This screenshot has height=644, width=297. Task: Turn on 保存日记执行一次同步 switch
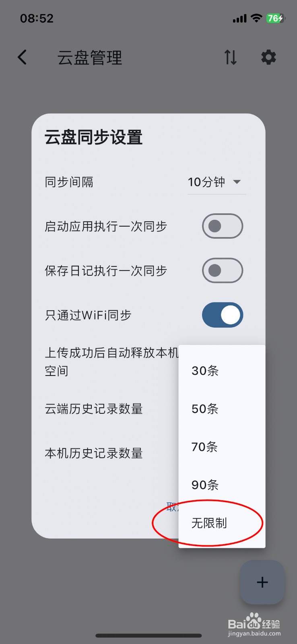(222, 270)
